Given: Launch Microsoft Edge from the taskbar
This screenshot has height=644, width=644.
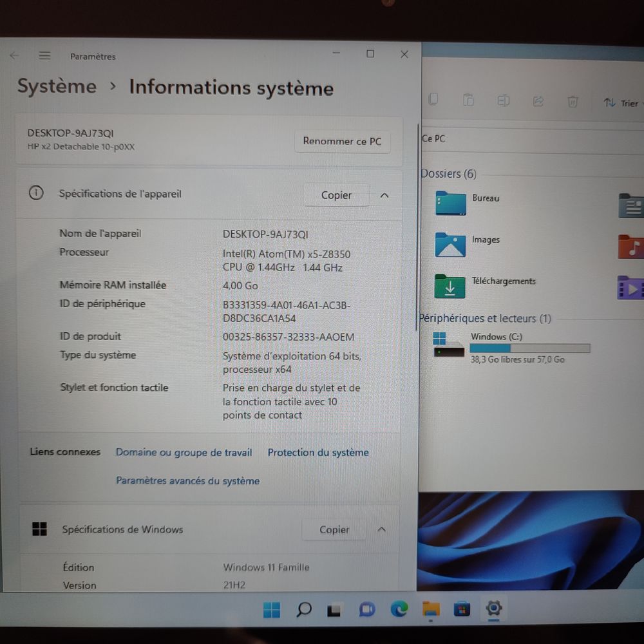Looking at the screenshot, I should (399, 609).
